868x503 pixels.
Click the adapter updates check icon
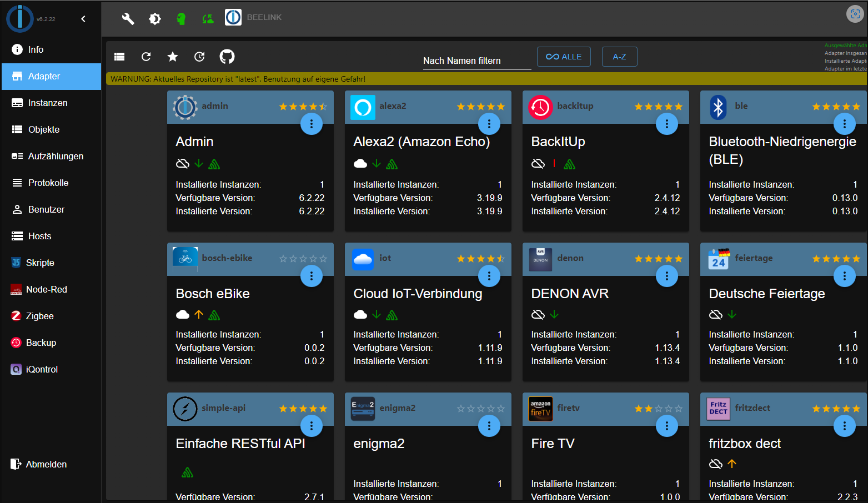[199, 56]
